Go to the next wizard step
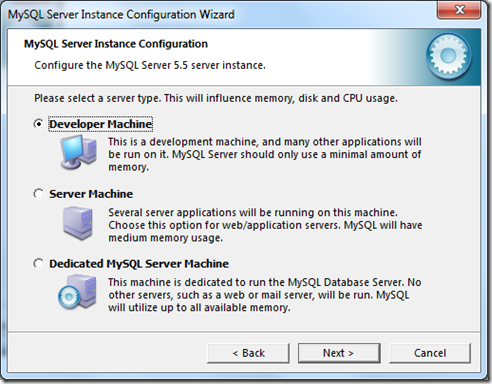The width and height of the screenshot is (492, 384). click(339, 353)
